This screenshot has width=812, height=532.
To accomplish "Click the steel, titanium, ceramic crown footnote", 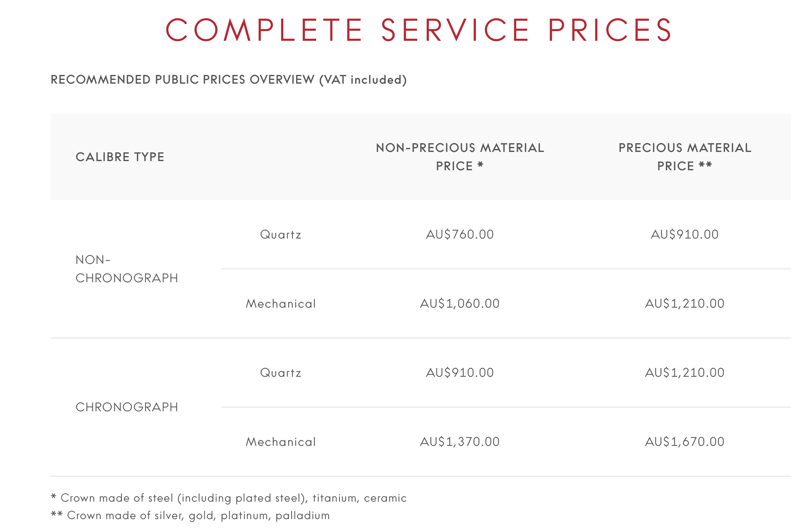I will point(228,498).
